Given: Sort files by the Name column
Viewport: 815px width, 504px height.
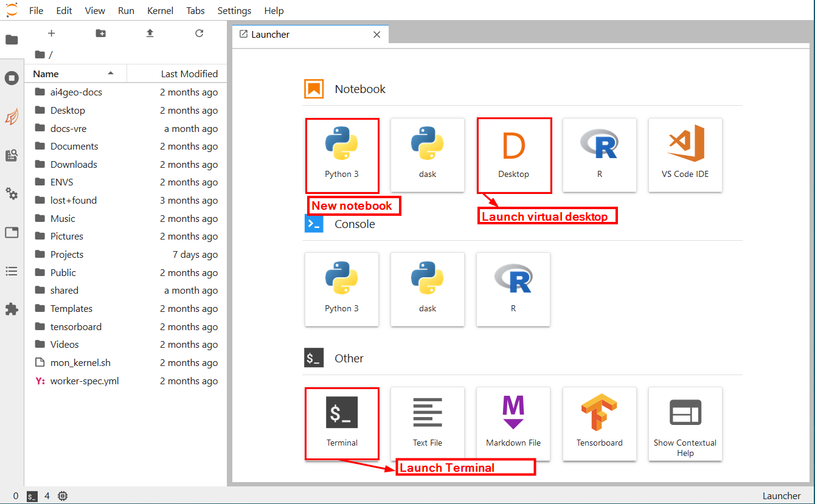Looking at the screenshot, I should [75, 74].
